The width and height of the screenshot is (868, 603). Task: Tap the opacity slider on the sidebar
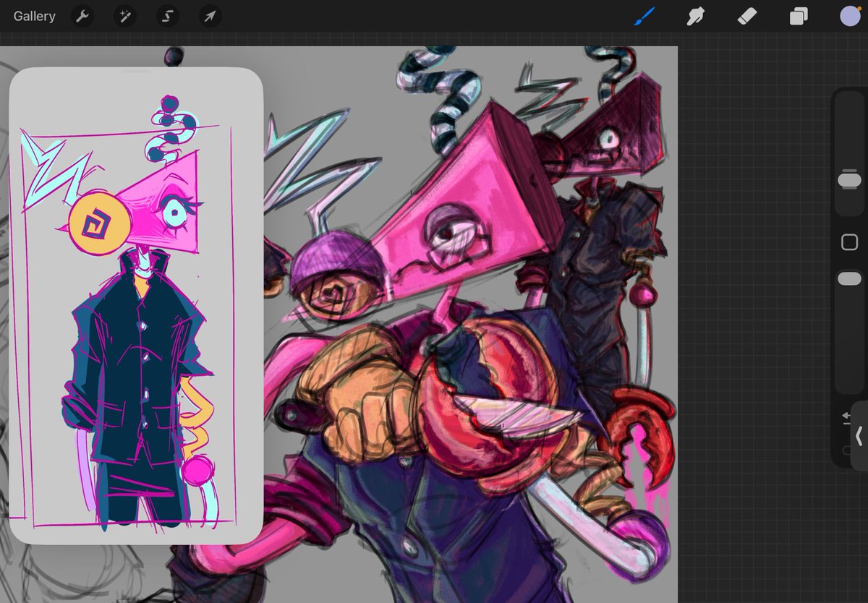coord(851,276)
